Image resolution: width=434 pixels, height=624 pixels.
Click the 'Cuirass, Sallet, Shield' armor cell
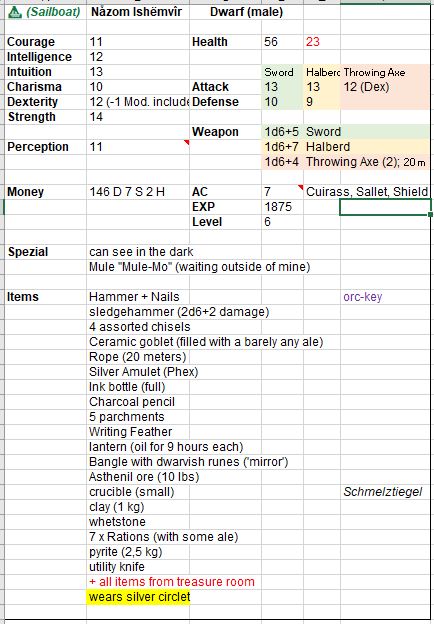click(368, 192)
